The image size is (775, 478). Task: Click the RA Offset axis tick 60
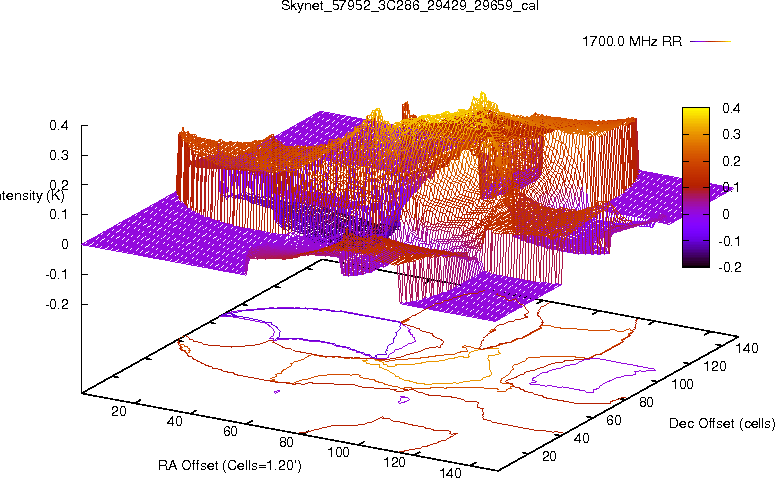tap(230, 432)
